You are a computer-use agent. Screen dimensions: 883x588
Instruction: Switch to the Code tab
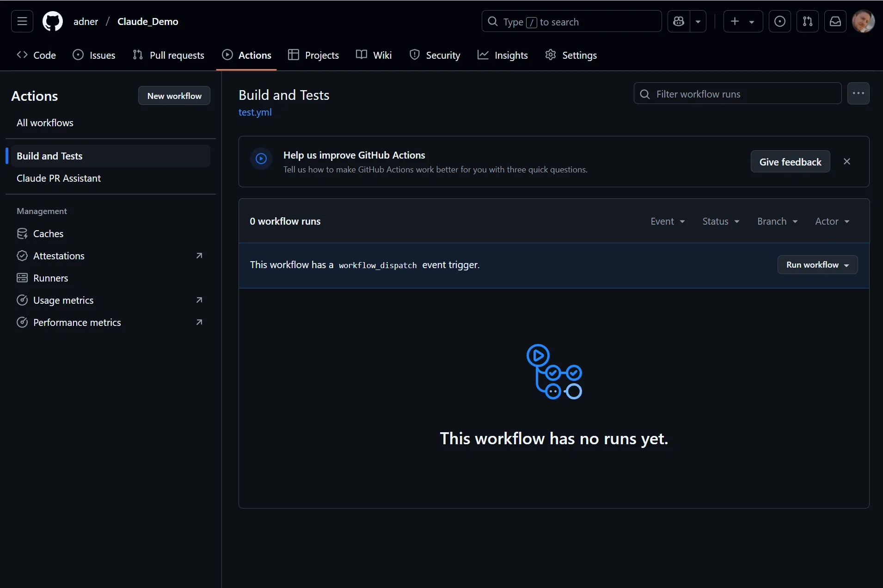(x=37, y=55)
